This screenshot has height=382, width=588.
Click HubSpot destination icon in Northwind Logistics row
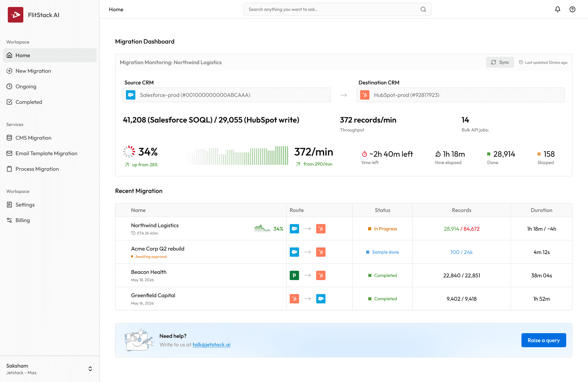(320, 229)
